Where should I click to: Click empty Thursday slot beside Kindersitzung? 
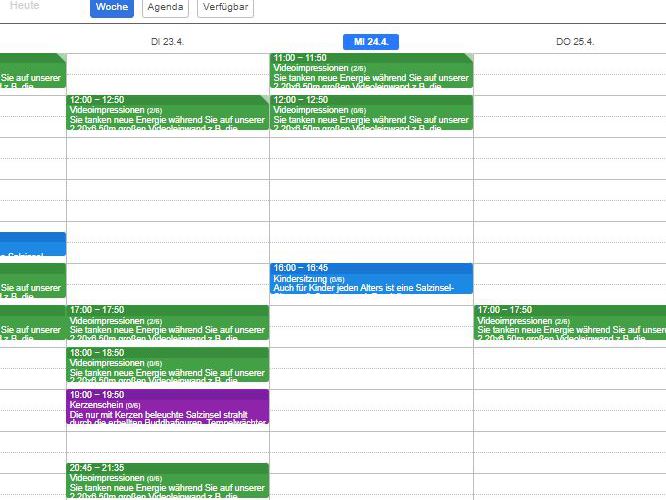570,278
